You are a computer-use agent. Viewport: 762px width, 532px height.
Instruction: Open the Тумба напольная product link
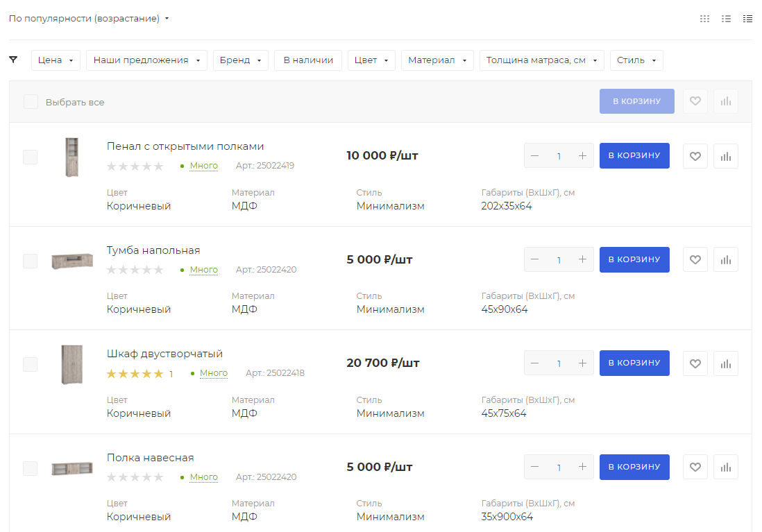tap(153, 250)
